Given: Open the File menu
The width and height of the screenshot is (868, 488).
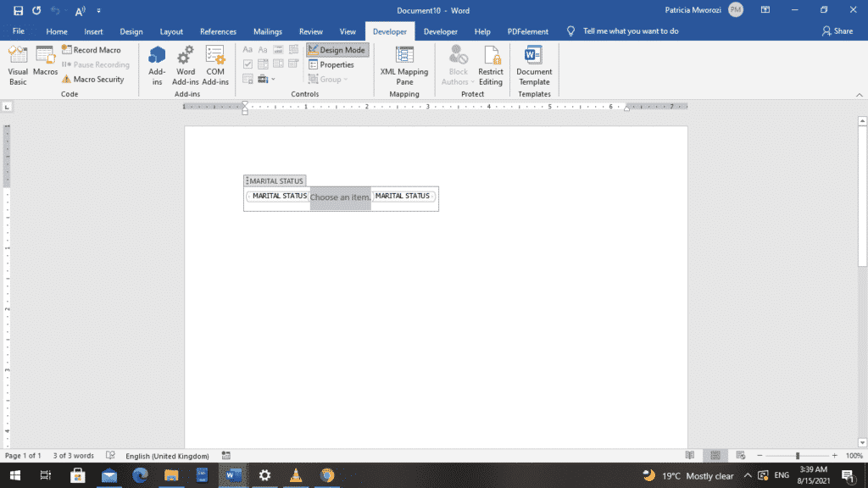Looking at the screenshot, I should coord(19,31).
